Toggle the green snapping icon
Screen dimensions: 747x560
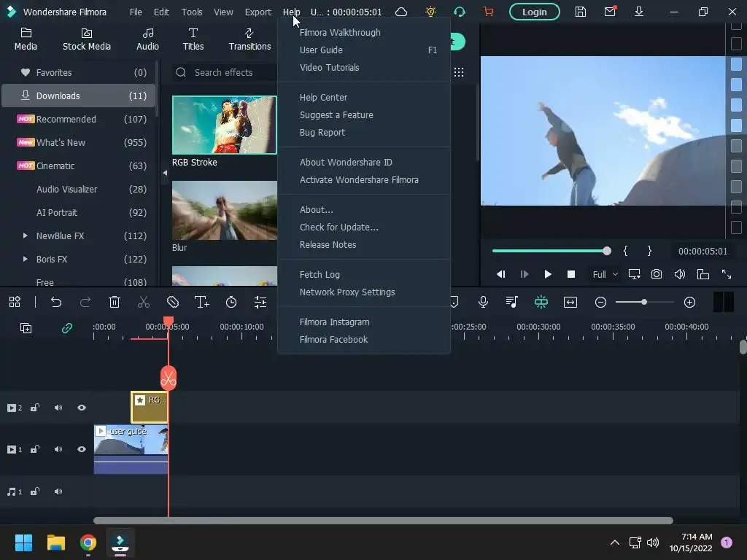pyautogui.click(x=541, y=302)
